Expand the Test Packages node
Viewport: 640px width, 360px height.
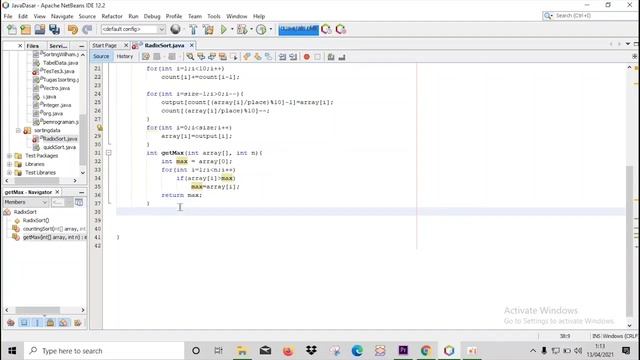(x=9, y=156)
